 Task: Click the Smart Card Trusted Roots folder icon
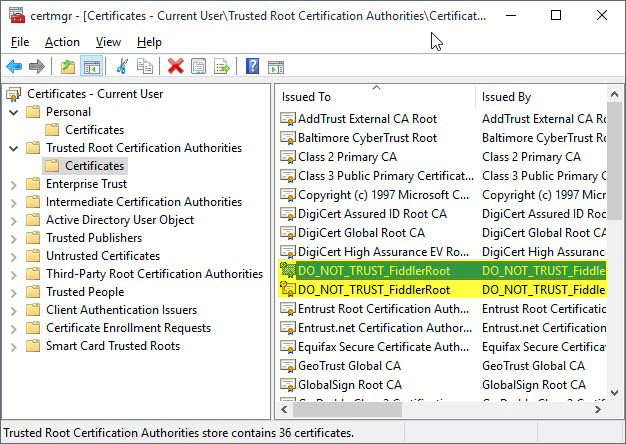[33, 346]
